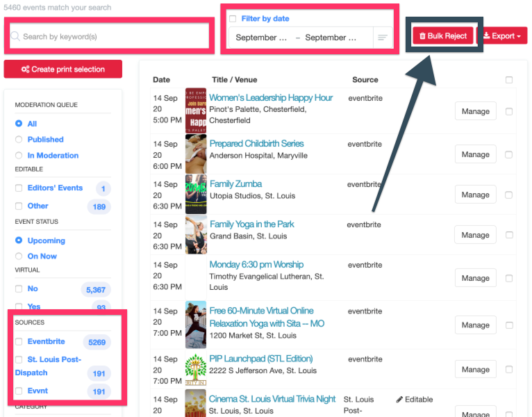Open the start date September picker
The width and height of the screenshot is (532, 417).
pyautogui.click(x=261, y=38)
